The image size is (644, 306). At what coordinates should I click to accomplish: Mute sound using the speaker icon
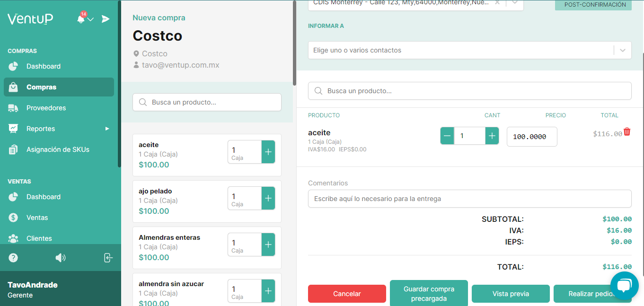pyautogui.click(x=61, y=258)
